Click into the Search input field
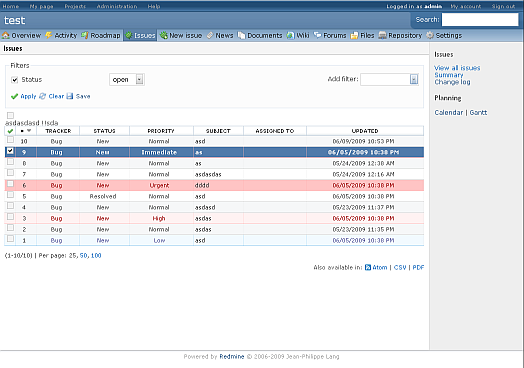Screen dimensions: 524x368 [480, 20]
